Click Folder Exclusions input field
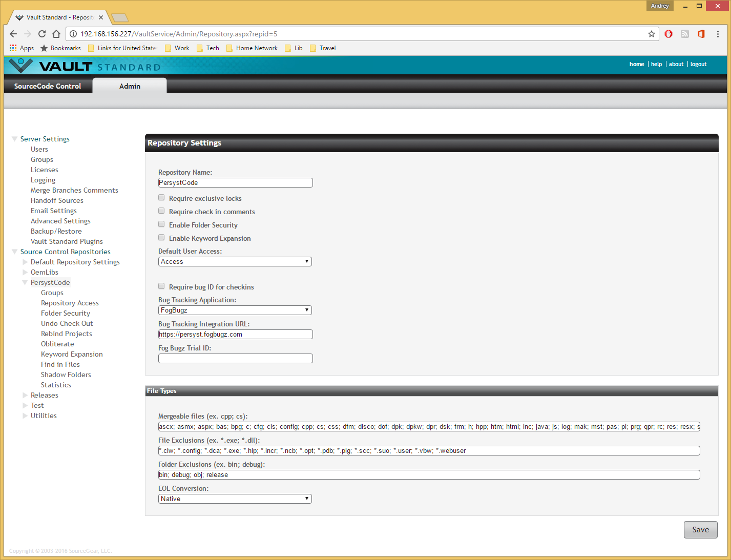Screen dimensions: 731x560 pos(429,475)
